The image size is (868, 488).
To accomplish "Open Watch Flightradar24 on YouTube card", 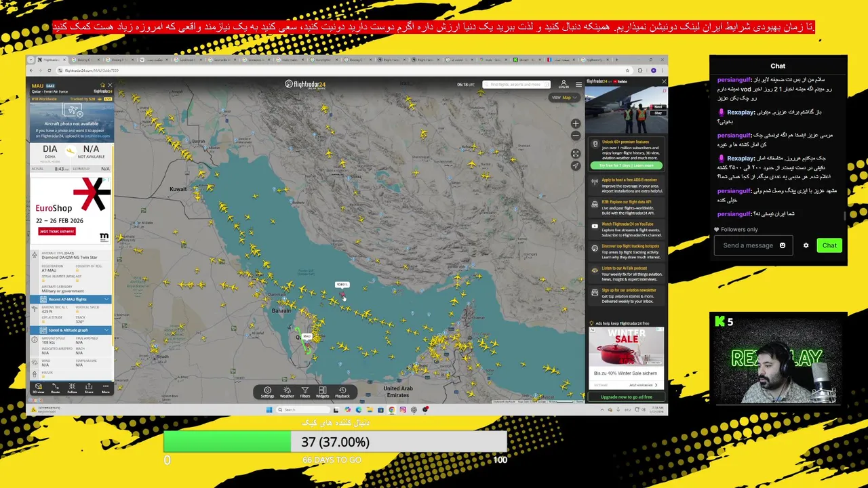I will pos(627,229).
